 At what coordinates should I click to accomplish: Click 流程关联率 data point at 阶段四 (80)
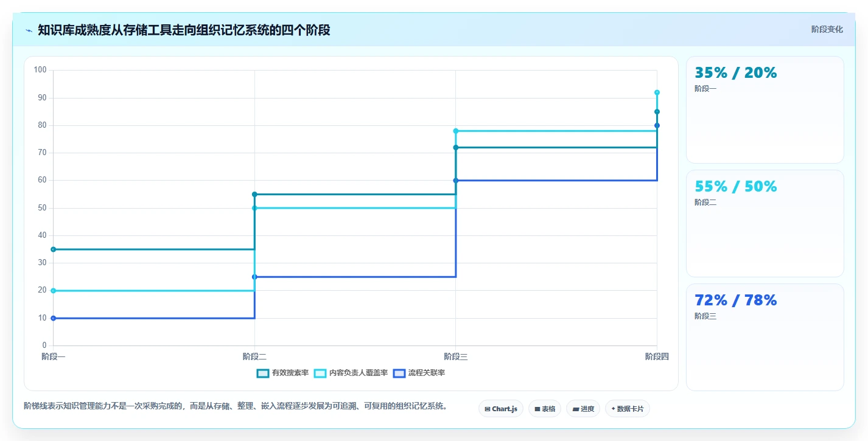[x=657, y=125]
